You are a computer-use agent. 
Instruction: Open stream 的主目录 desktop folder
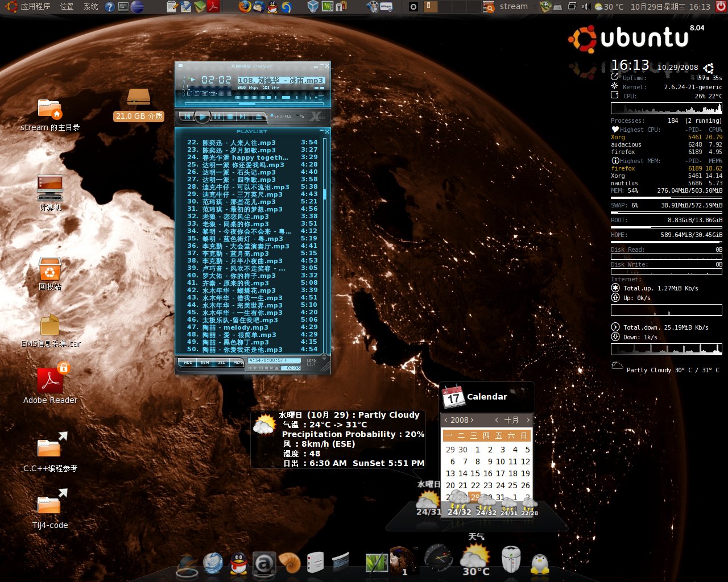point(49,114)
